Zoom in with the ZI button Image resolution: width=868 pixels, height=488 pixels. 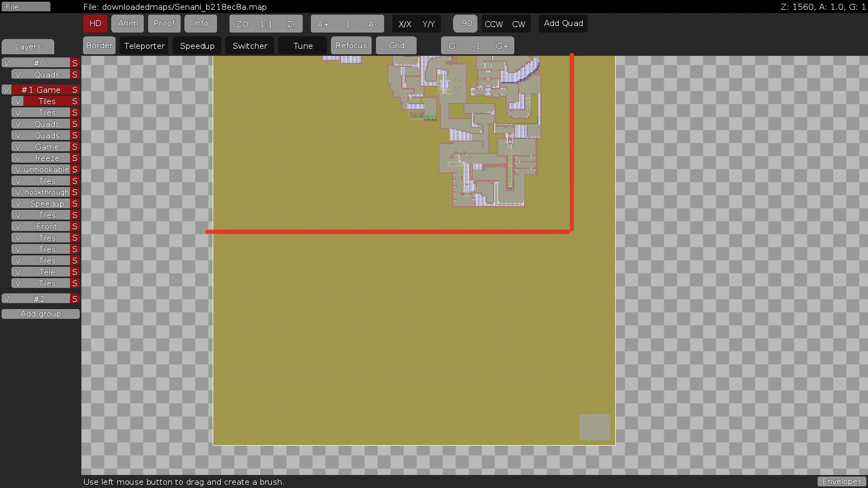(x=291, y=24)
